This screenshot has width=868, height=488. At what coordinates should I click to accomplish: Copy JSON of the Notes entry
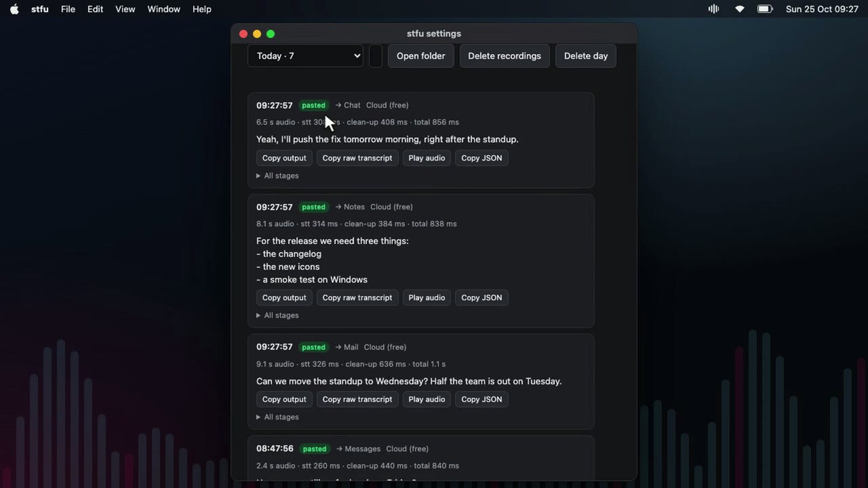click(481, 298)
